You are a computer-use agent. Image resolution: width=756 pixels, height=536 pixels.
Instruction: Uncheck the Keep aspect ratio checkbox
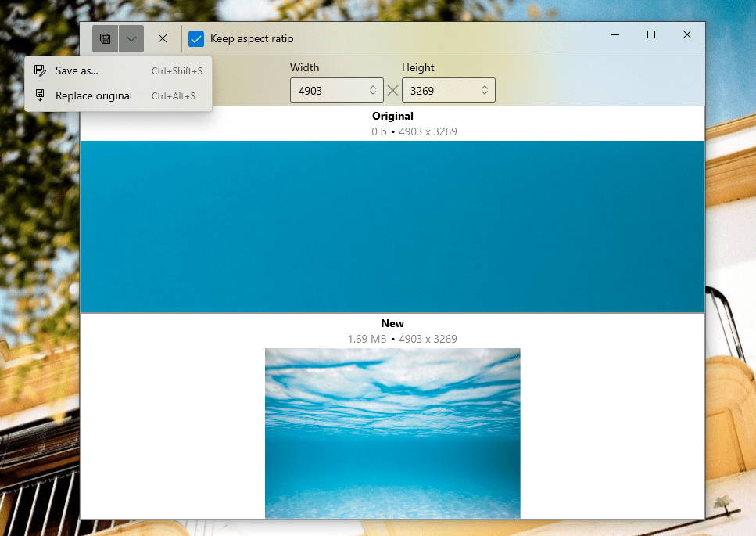pos(196,38)
